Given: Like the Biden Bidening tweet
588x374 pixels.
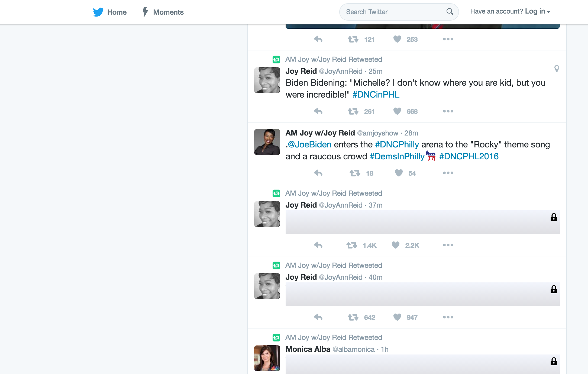Looking at the screenshot, I should [x=397, y=111].
